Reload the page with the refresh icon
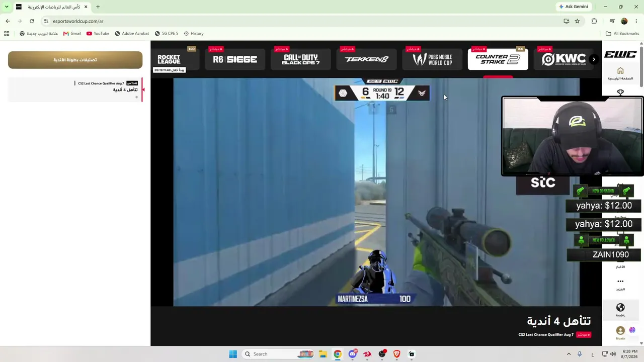This screenshot has width=644, height=362. coord(32,21)
